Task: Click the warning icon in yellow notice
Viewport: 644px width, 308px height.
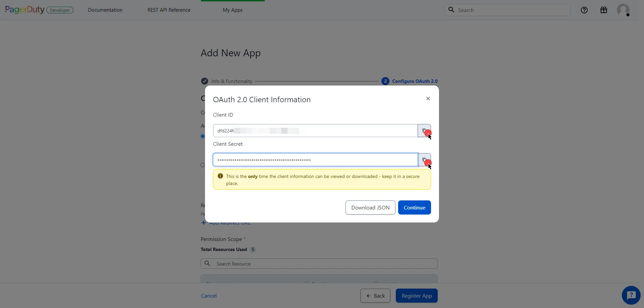Action: point(220,176)
